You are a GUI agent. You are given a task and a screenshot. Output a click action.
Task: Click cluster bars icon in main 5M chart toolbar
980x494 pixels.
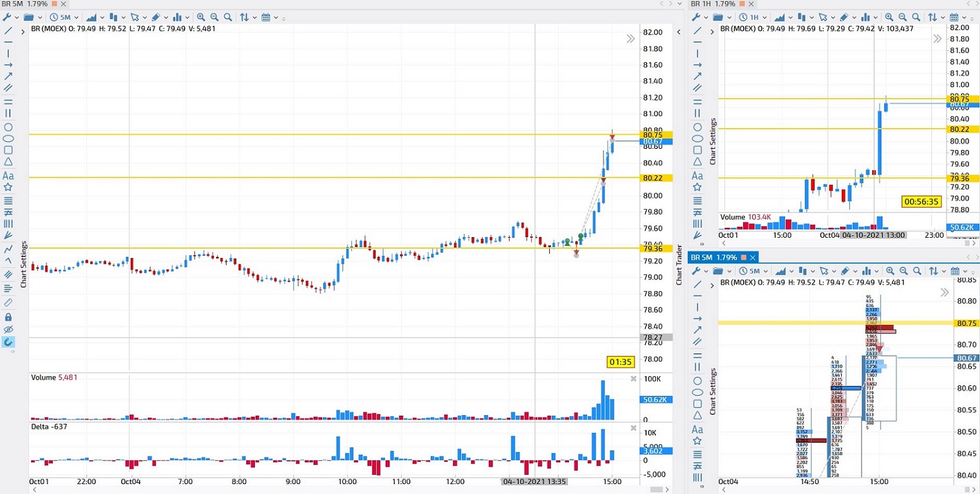coord(114,17)
